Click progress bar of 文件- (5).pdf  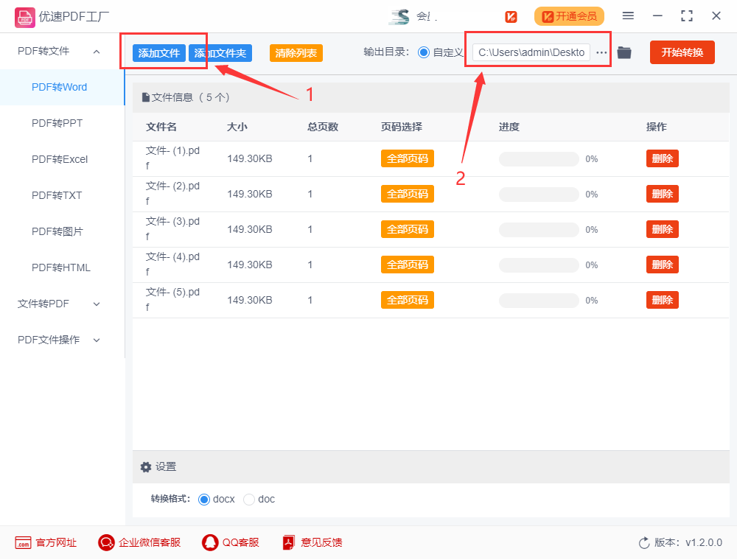[539, 301]
